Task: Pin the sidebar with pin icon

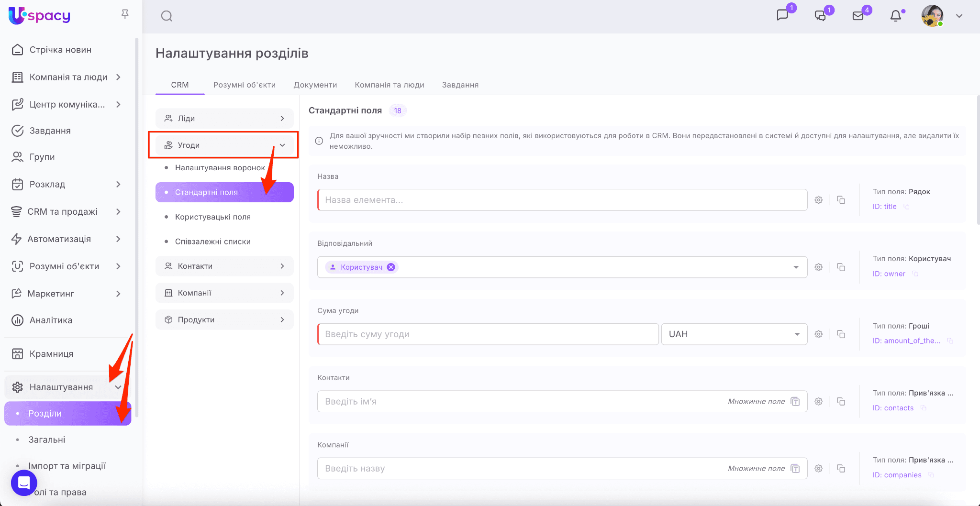Action: [125, 14]
